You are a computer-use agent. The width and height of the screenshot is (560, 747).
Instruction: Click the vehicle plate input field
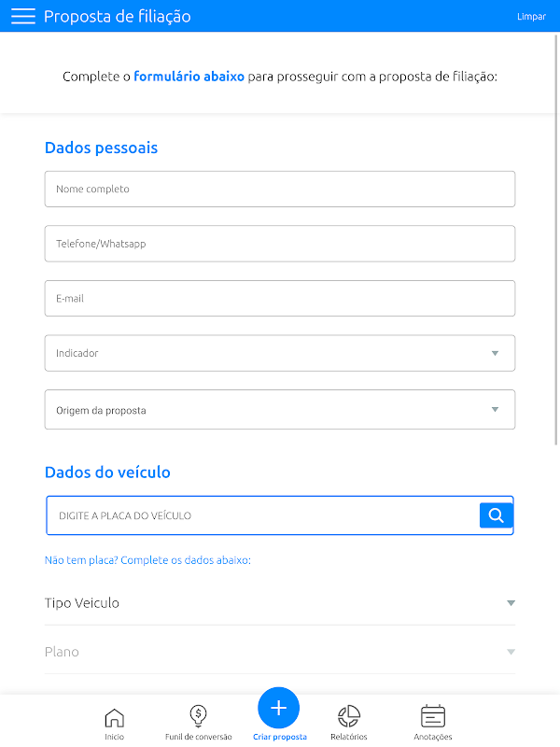(x=261, y=515)
